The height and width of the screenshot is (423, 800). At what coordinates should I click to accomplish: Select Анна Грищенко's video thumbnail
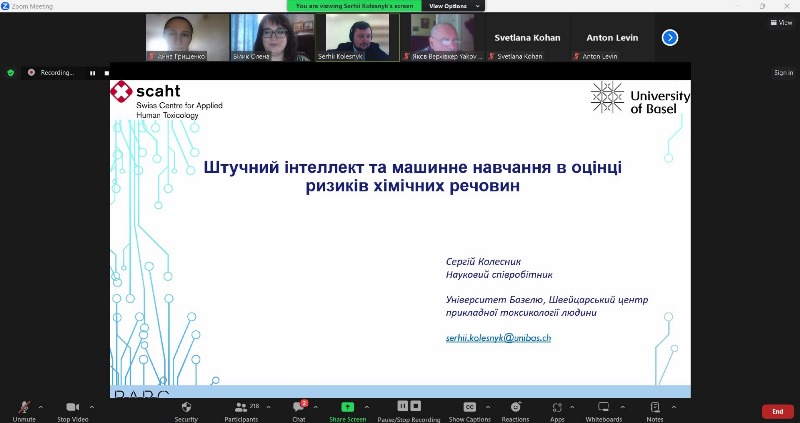187,38
